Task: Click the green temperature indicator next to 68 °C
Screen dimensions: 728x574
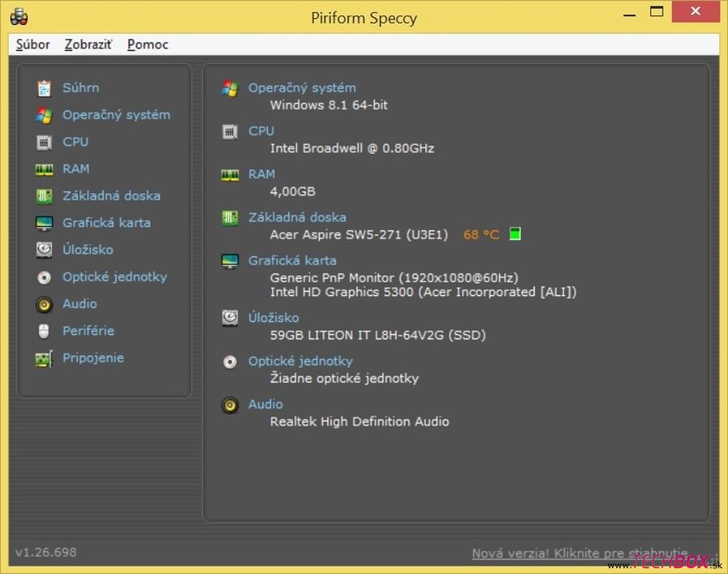Action: click(515, 234)
